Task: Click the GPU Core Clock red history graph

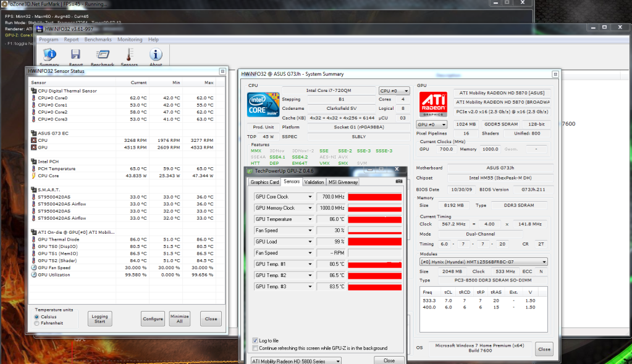Action: click(375, 197)
